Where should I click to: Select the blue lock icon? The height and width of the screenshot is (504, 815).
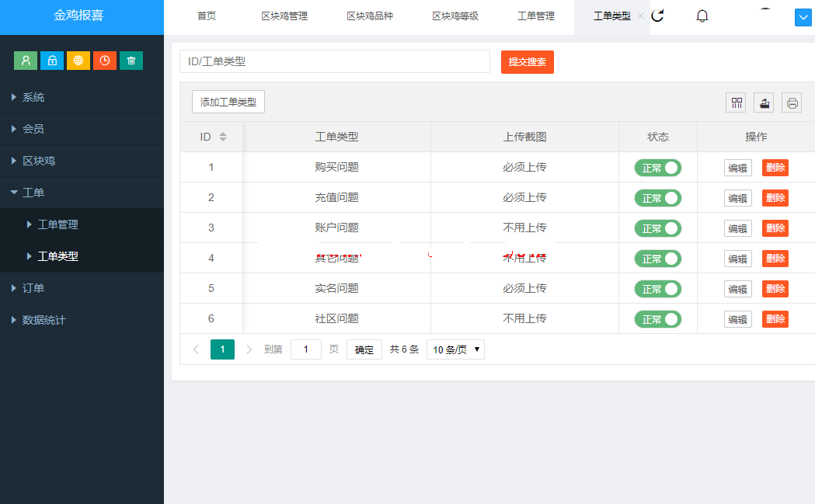51,60
